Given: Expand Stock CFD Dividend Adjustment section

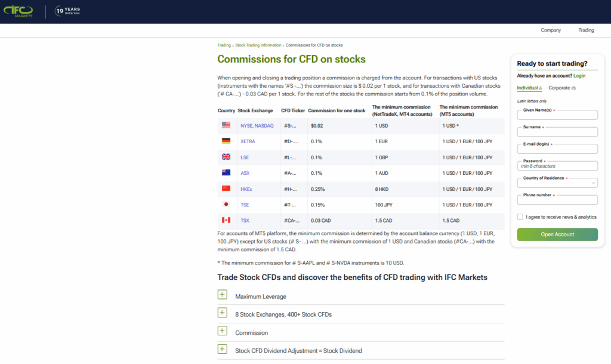Looking at the screenshot, I should coord(222,349).
